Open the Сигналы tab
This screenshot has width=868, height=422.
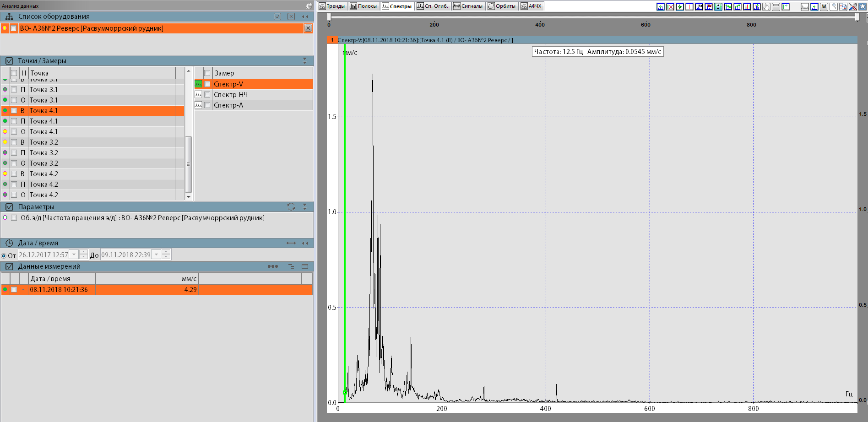(468, 6)
